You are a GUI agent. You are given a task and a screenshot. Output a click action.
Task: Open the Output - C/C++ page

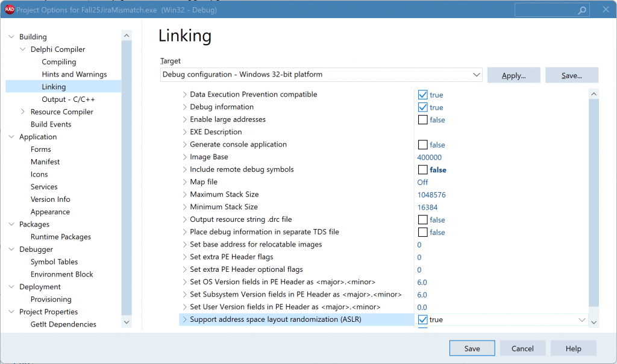69,99
